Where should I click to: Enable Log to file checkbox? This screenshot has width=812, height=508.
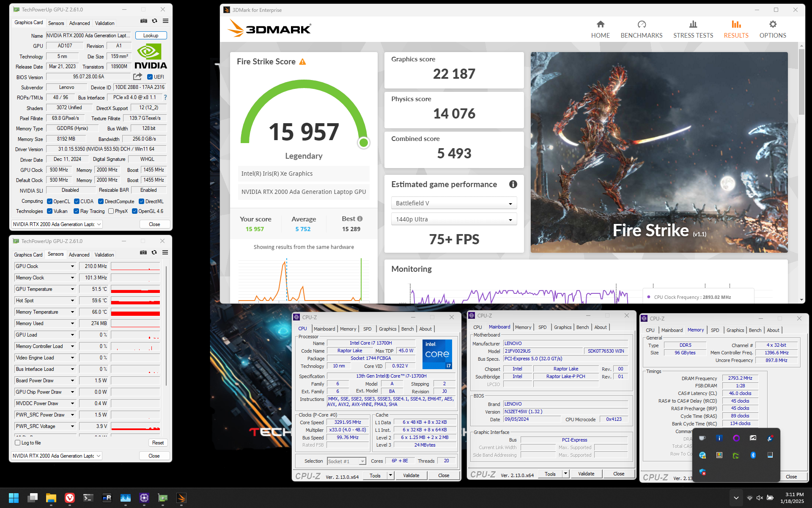coord(17,443)
